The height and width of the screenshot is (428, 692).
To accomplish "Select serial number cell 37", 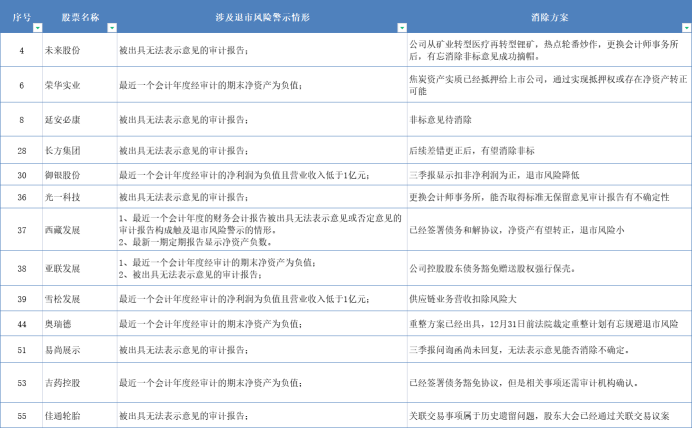I will coord(22,230).
